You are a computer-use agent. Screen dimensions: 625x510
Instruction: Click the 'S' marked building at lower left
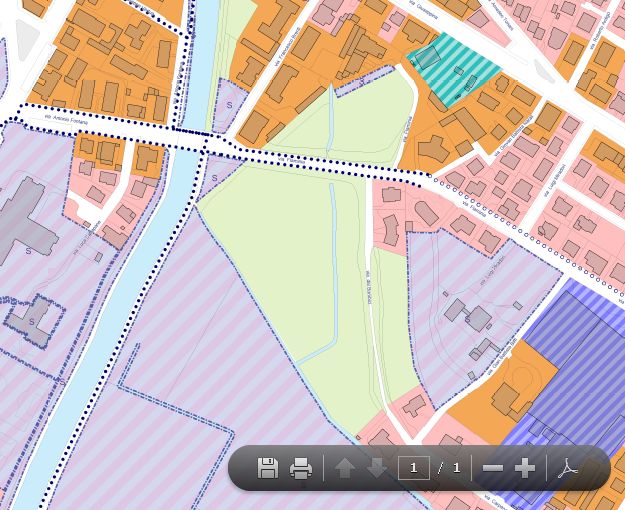click(x=32, y=320)
